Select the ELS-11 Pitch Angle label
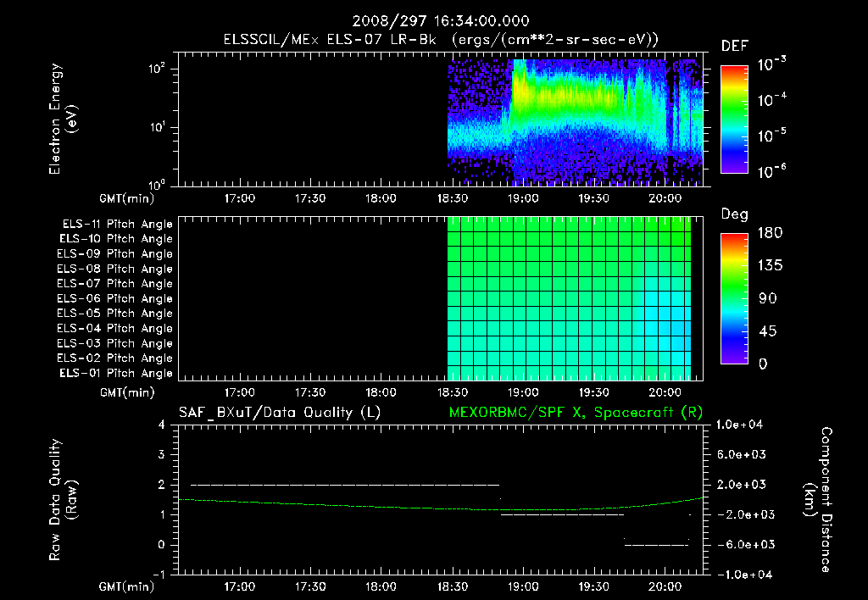The height and width of the screenshot is (600, 868). coord(117,225)
